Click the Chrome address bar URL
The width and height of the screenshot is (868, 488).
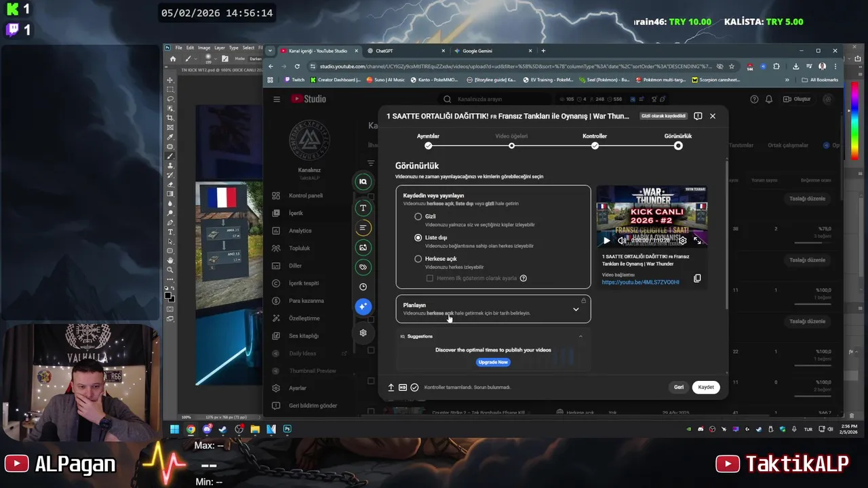point(515,66)
